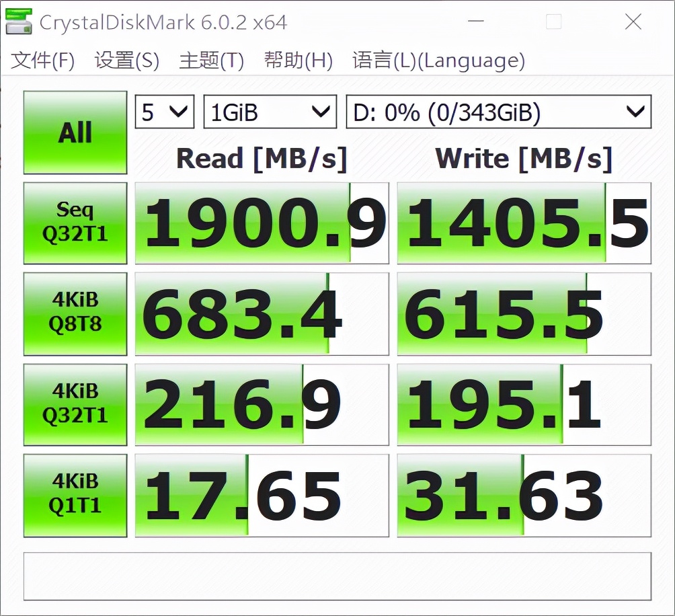
Task: Open the drive selection dropdown for D:
Action: tap(499, 112)
